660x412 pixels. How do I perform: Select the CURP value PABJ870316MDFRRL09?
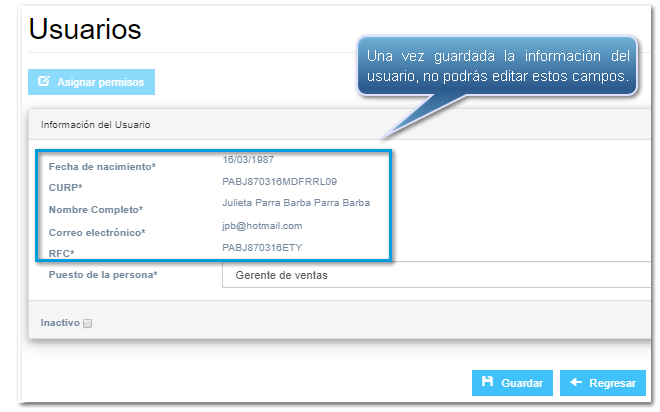(x=279, y=182)
